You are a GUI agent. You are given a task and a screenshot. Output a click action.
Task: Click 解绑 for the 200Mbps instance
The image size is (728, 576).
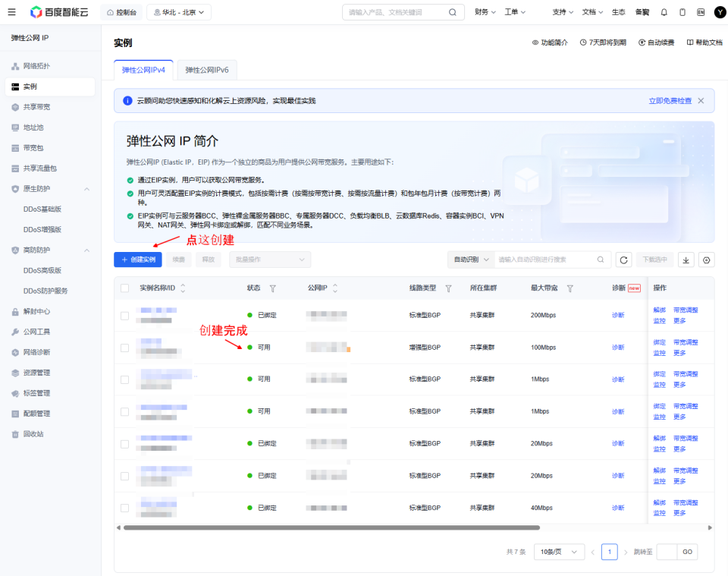(659, 310)
